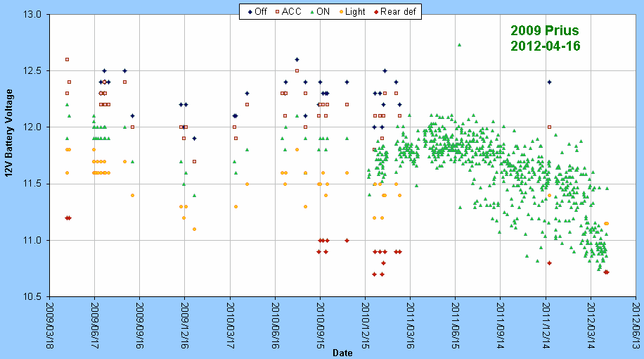
Task: Click the 2009/06/17 x-axis date label
Action: click(x=95, y=326)
